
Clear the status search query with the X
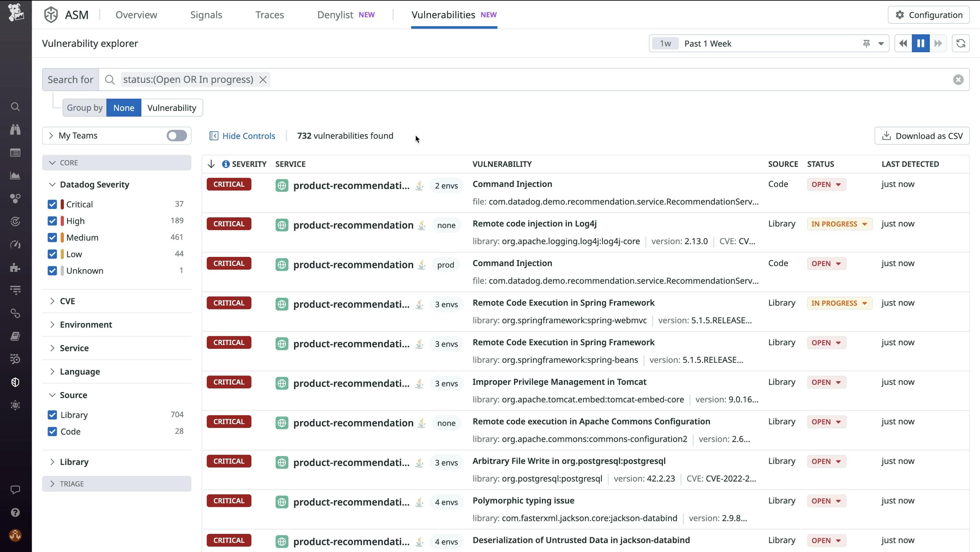[x=263, y=79]
